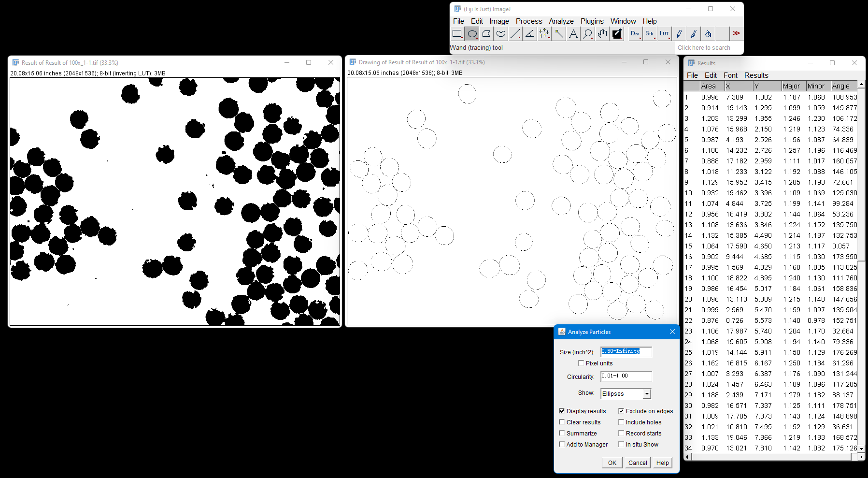
Task: Choose the Freehand selection tool
Action: click(x=501, y=34)
